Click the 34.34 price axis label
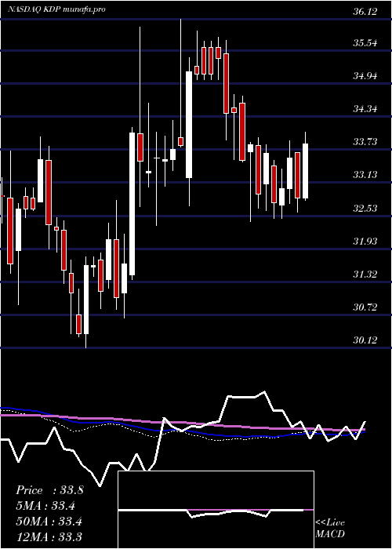 pyautogui.click(x=365, y=109)
